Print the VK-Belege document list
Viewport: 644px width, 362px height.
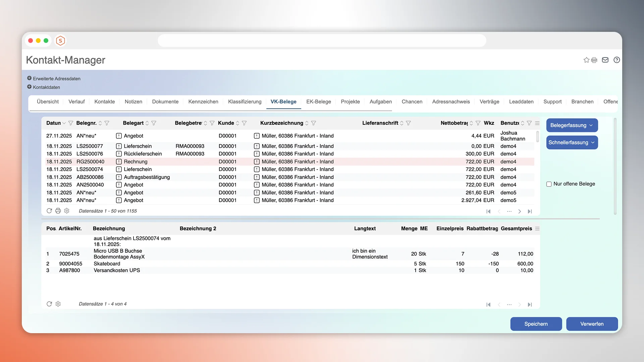[58, 211]
